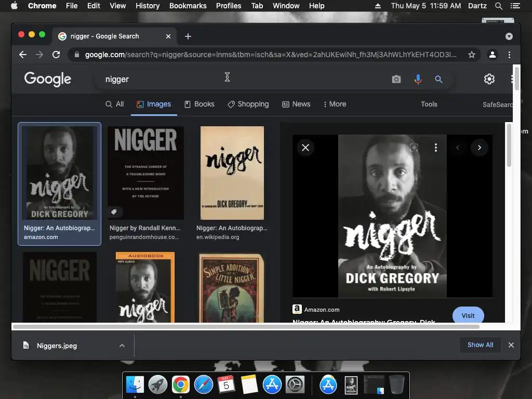Open the Profiles menu
The image size is (532, 399).
[x=229, y=6]
